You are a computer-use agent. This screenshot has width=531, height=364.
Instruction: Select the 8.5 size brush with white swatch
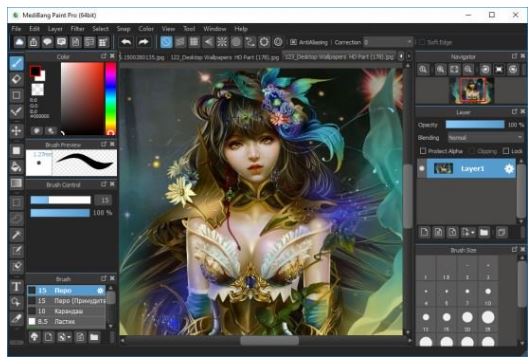coord(66,321)
